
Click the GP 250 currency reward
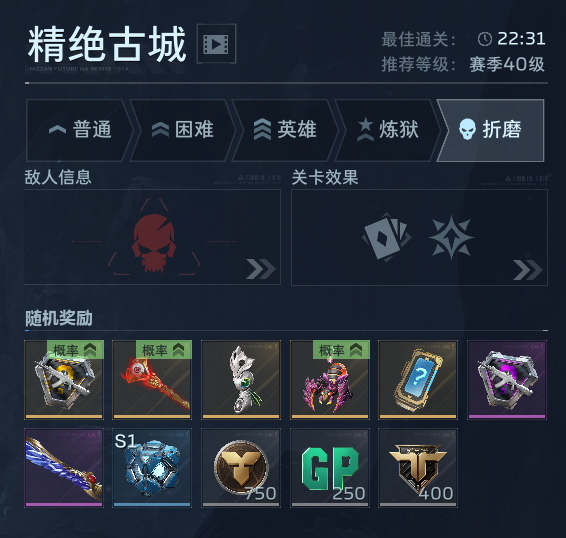[x=330, y=468]
